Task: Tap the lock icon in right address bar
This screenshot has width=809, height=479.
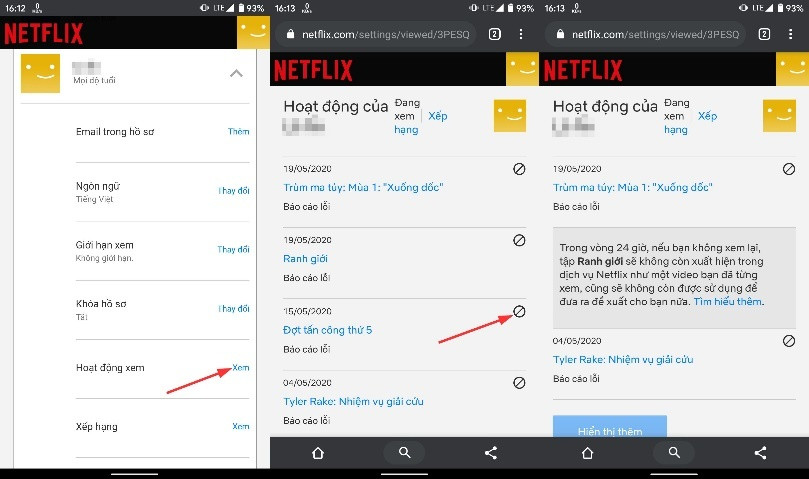Action: pos(560,34)
